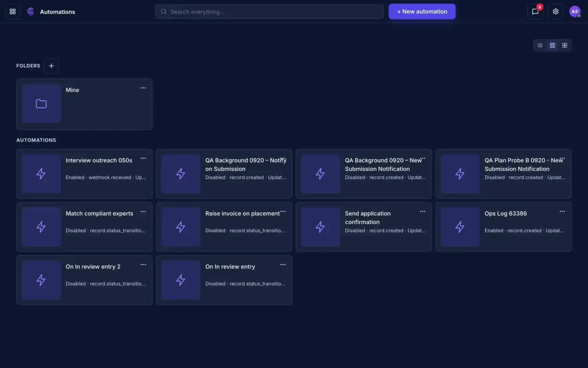The height and width of the screenshot is (368, 588).
Task: Open the AS user avatar menu
Action: [575, 11]
